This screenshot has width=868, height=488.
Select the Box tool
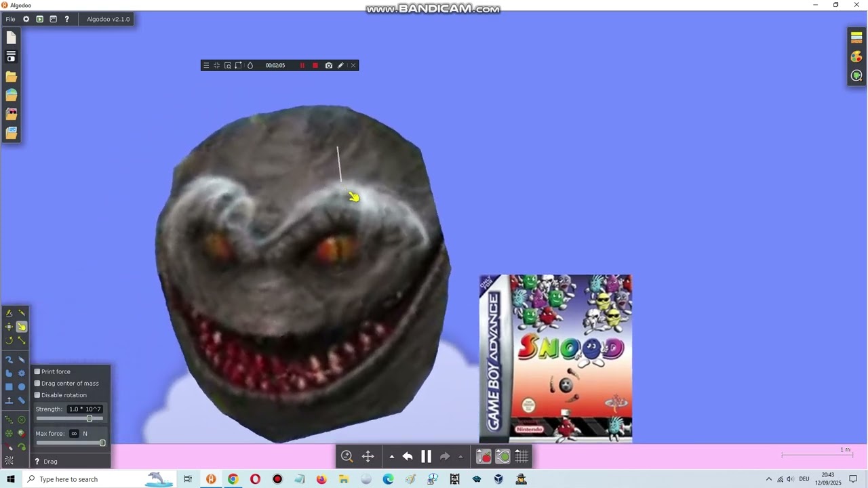(9, 386)
